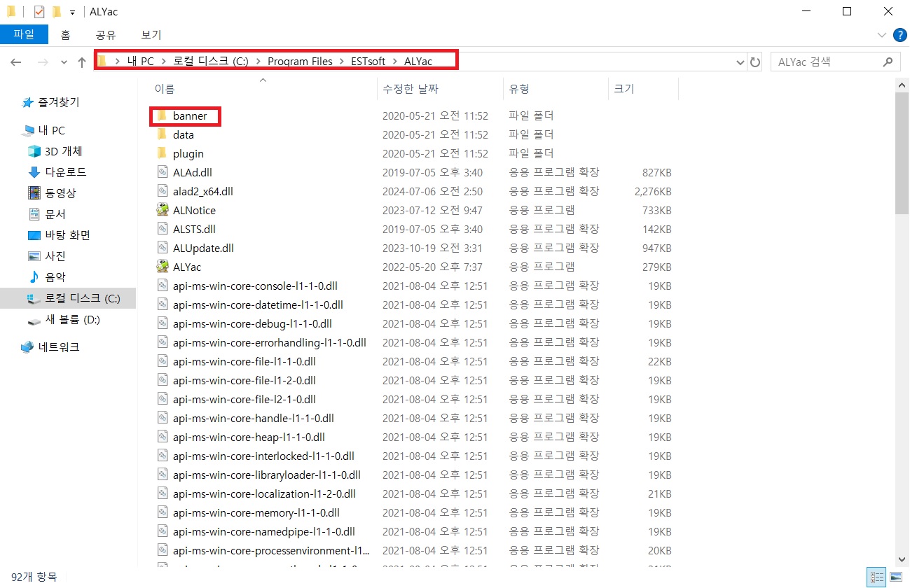Click the Properties quick access icon
This screenshot has height=588, width=910.
click(x=39, y=12)
